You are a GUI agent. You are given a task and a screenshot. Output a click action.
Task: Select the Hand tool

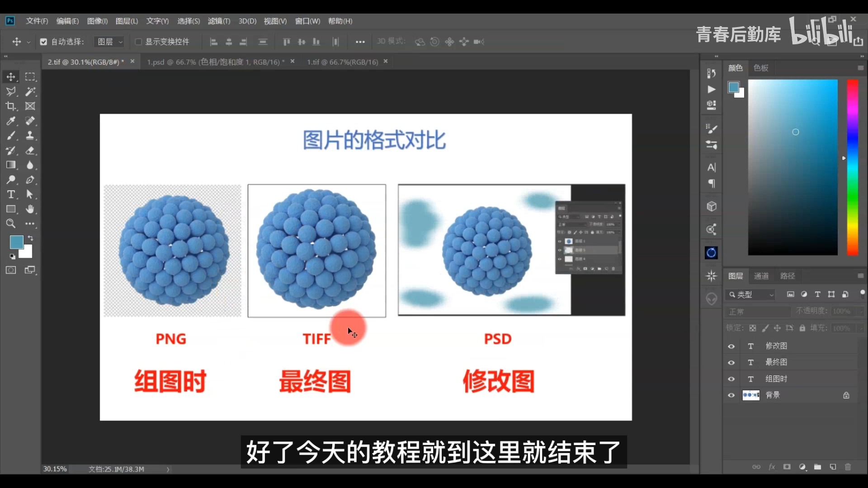pyautogui.click(x=30, y=209)
